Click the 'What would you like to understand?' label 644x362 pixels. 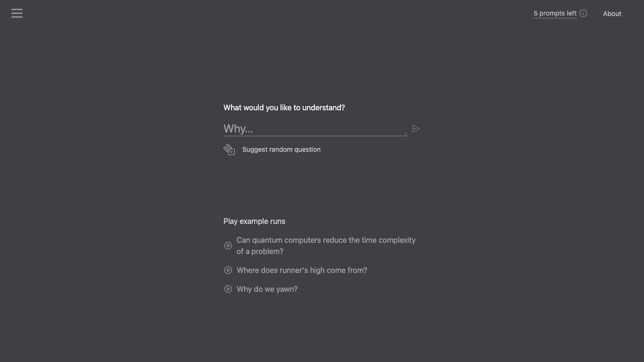click(284, 108)
